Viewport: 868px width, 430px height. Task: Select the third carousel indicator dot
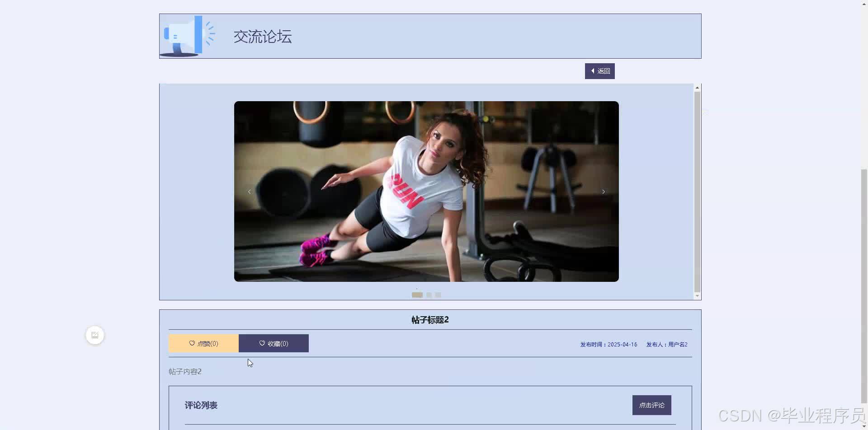[x=438, y=295]
